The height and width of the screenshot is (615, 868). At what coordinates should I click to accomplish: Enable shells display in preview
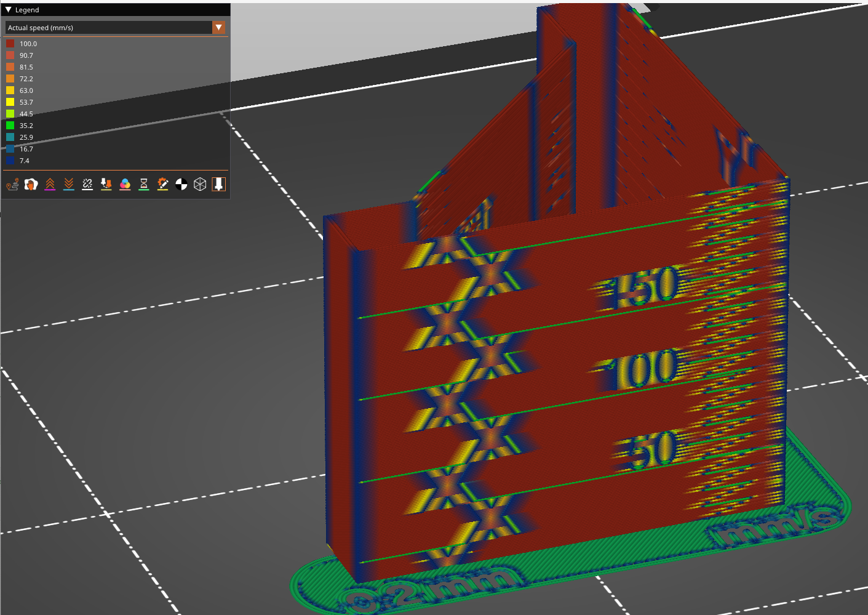pos(200,183)
